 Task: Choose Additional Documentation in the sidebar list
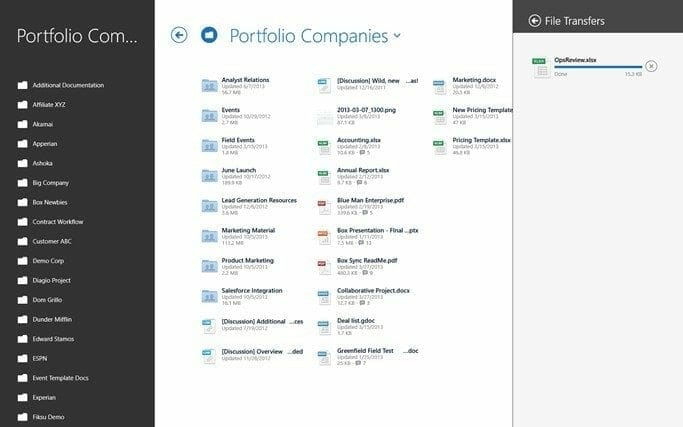pyautogui.click(x=68, y=84)
